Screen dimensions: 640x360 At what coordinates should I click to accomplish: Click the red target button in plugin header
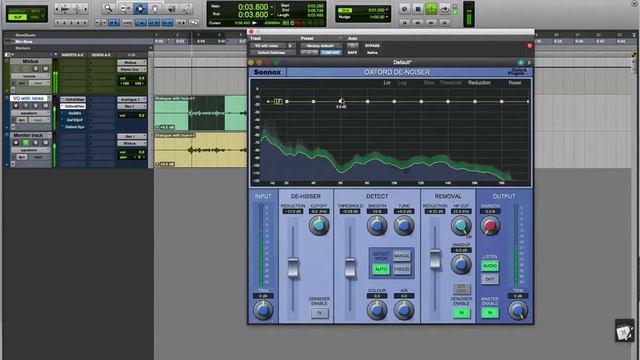[x=529, y=46]
